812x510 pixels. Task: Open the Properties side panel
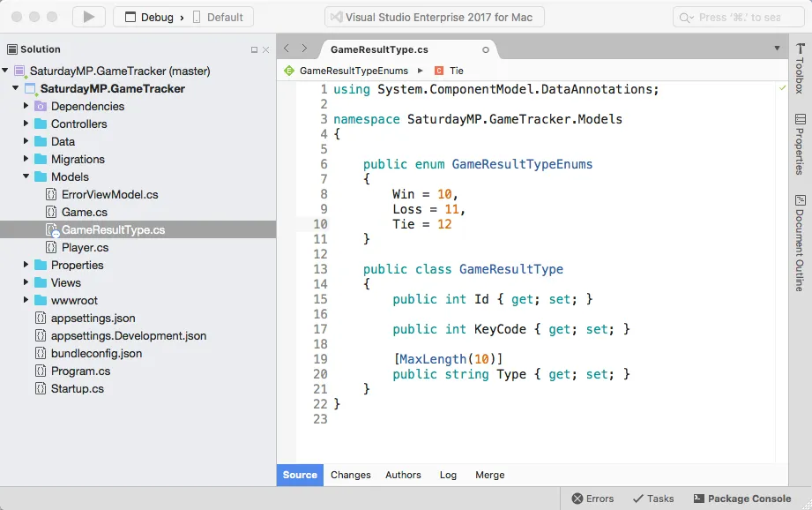(800, 145)
